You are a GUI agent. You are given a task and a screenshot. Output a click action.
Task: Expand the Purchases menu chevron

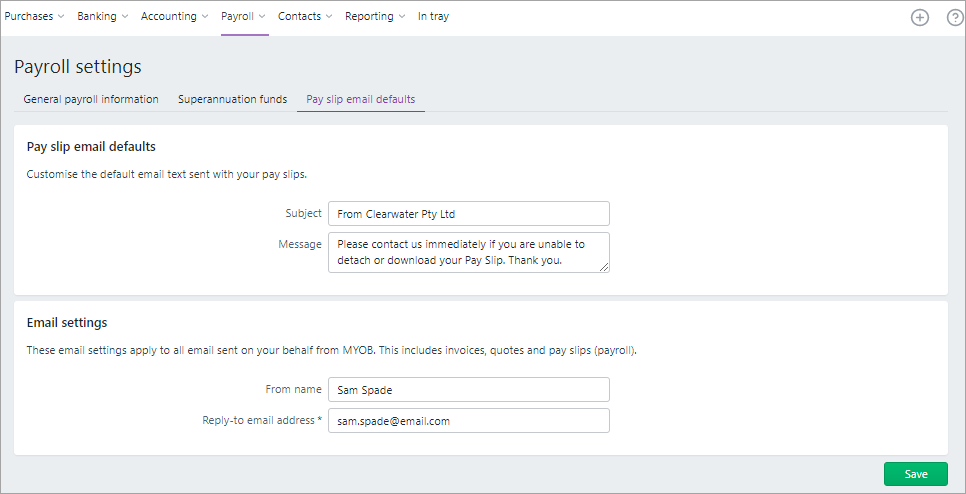coord(61,17)
